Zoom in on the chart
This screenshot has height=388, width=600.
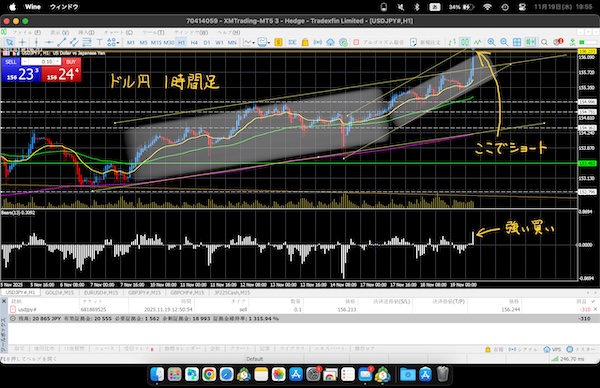491,42
